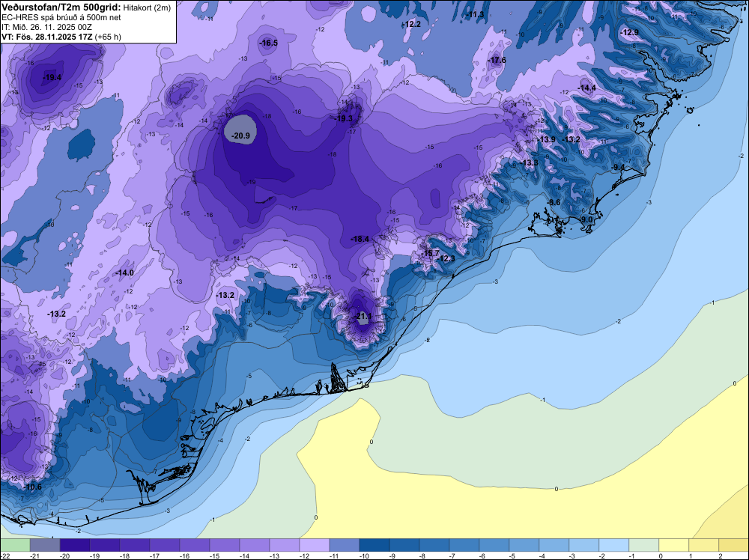
Task: Pick the blue legend swatch labeled -8
Action: point(434,545)
